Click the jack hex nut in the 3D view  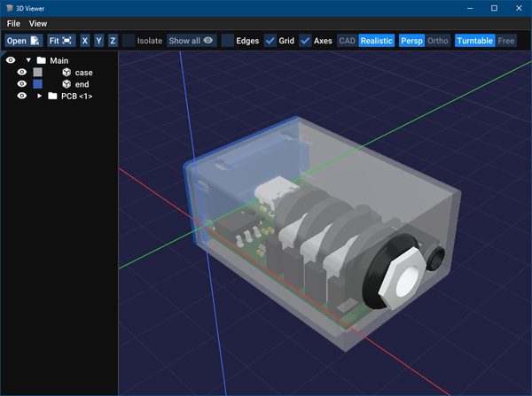403,277
